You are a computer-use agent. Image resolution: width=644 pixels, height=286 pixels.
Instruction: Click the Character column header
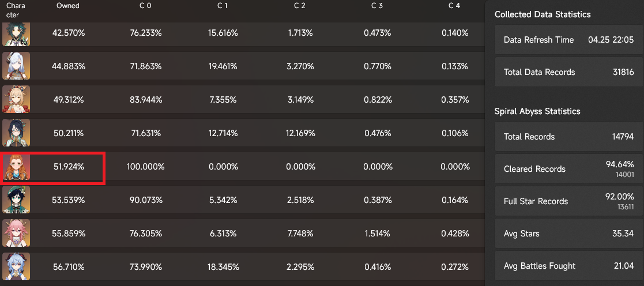16,10
